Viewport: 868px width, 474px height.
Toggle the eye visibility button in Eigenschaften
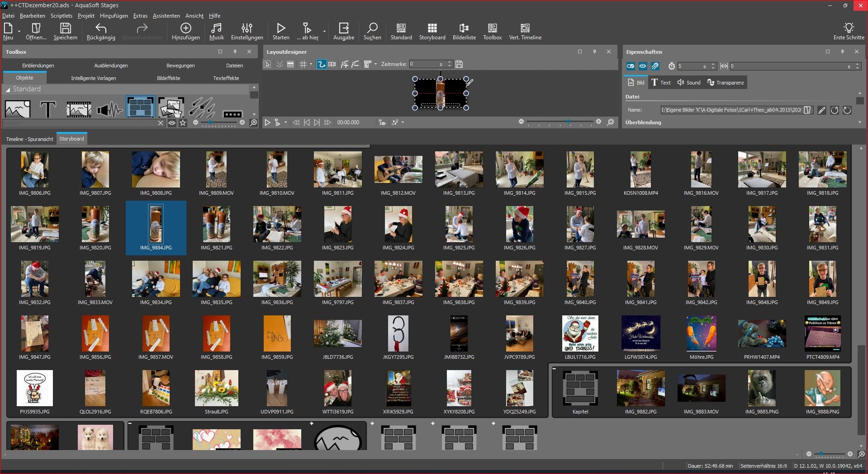[x=642, y=66]
